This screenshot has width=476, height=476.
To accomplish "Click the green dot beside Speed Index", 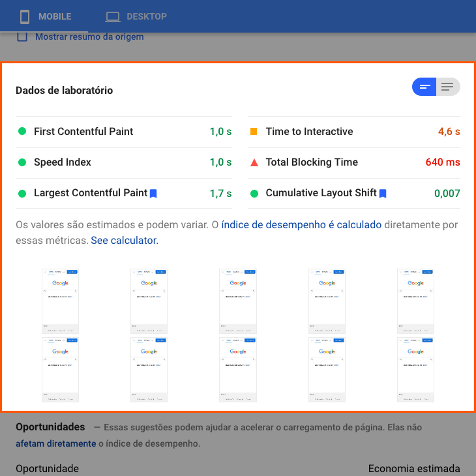I will coord(22,162).
